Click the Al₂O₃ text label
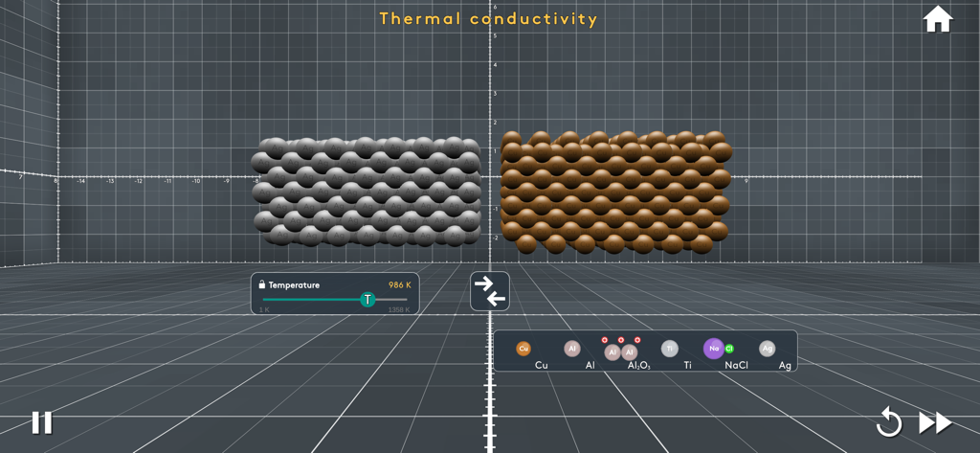The image size is (980, 453). coord(638,366)
